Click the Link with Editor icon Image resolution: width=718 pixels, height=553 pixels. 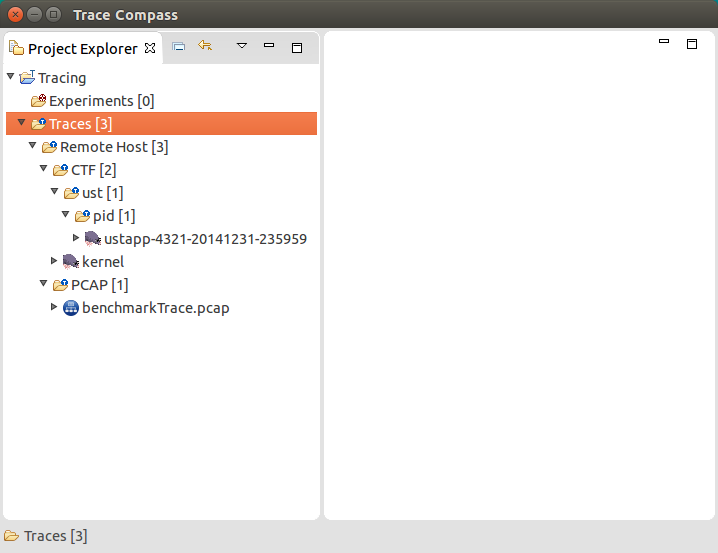(x=205, y=46)
